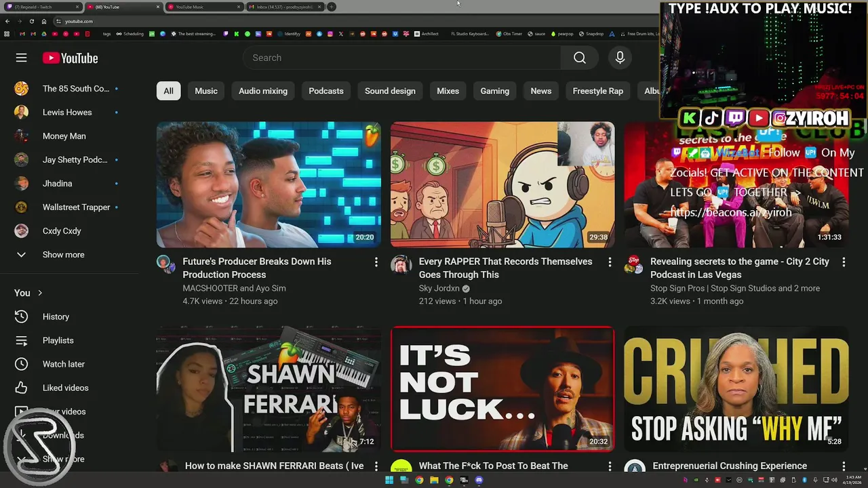The height and width of the screenshot is (488, 868).
Task: Select the Audio mixing chip
Action: pos(263,91)
